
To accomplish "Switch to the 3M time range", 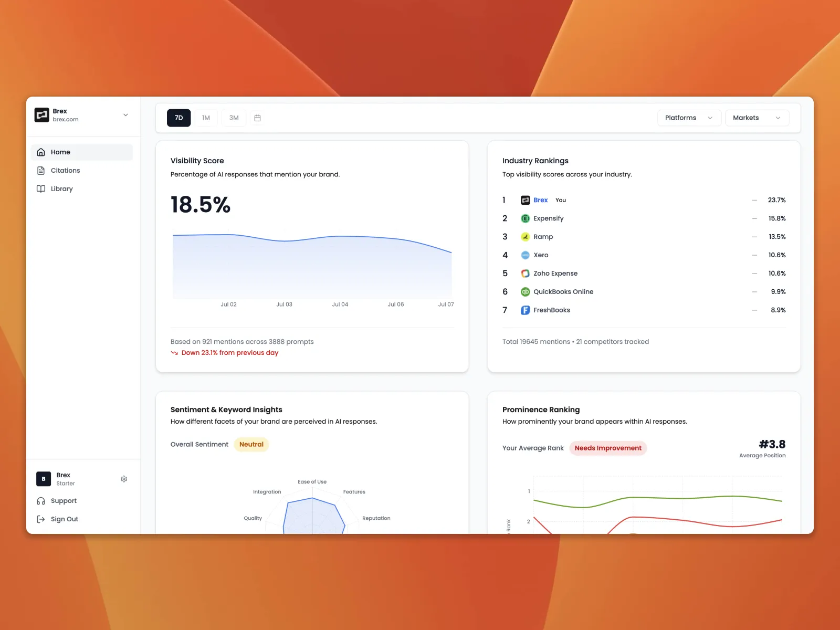I will coord(234,118).
